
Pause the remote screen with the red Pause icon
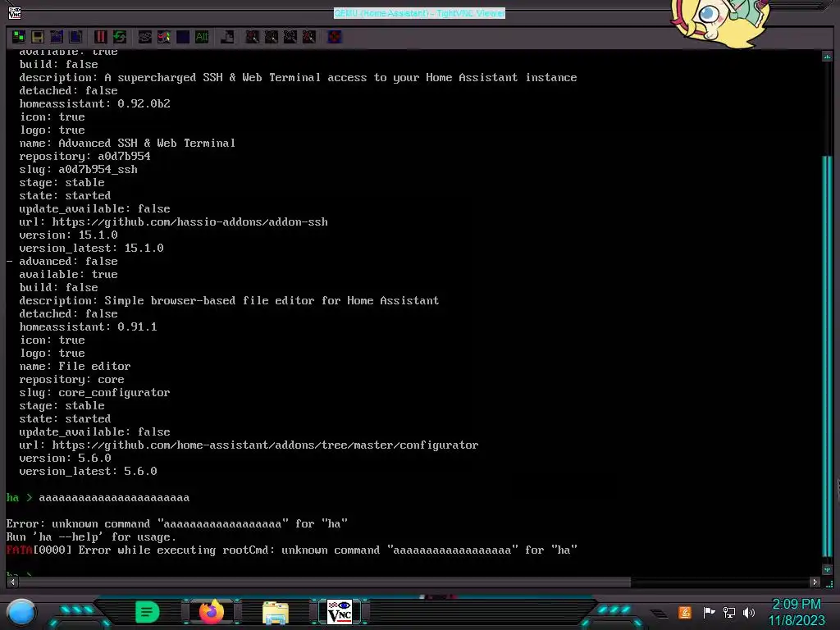coord(100,36)
